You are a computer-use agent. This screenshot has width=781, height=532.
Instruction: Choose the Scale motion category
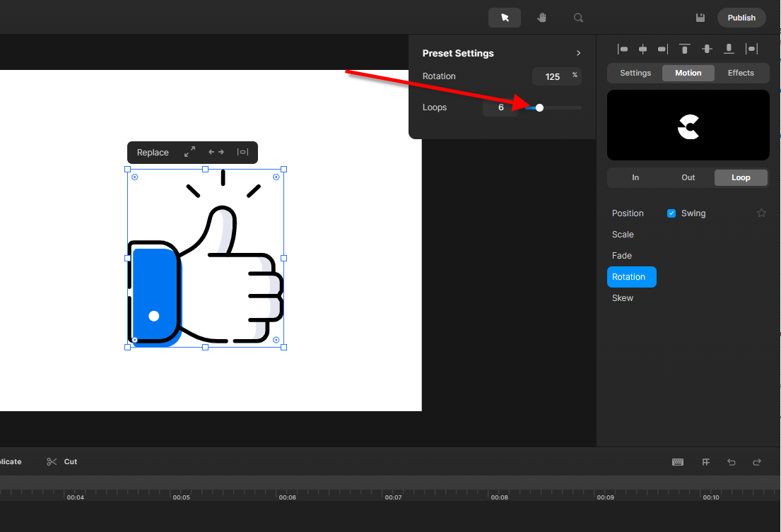click(623, 235)
